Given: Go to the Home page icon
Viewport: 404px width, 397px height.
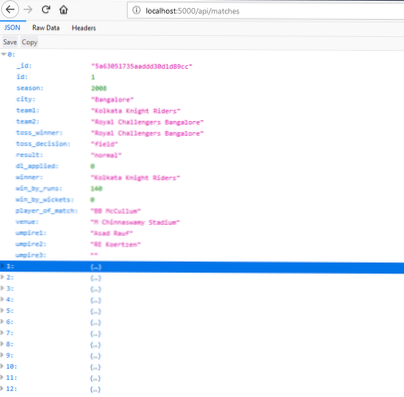Looking at the screenshot, I should (64, 10).
